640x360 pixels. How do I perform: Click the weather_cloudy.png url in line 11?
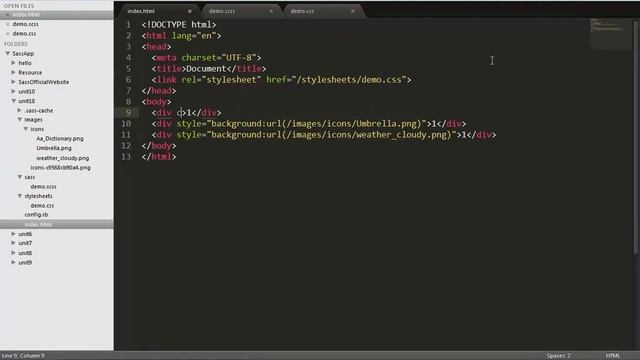(366, 135)
